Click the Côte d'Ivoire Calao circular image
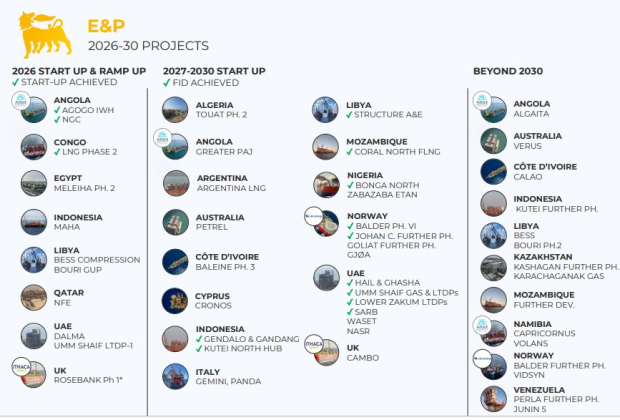Screen dimensions: 620x420 click(494, 172)
